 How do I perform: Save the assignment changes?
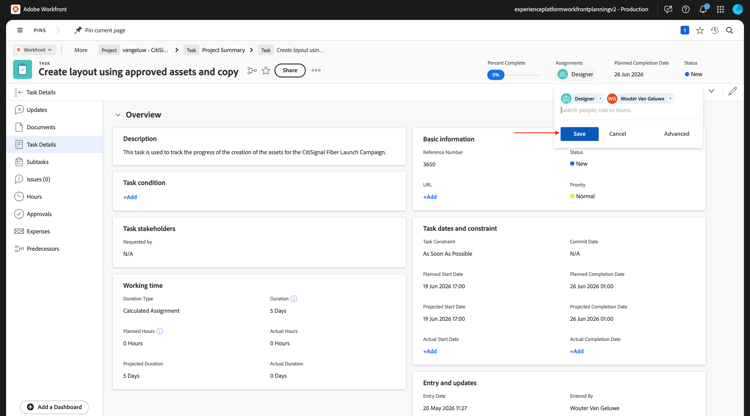click(579, 134)
